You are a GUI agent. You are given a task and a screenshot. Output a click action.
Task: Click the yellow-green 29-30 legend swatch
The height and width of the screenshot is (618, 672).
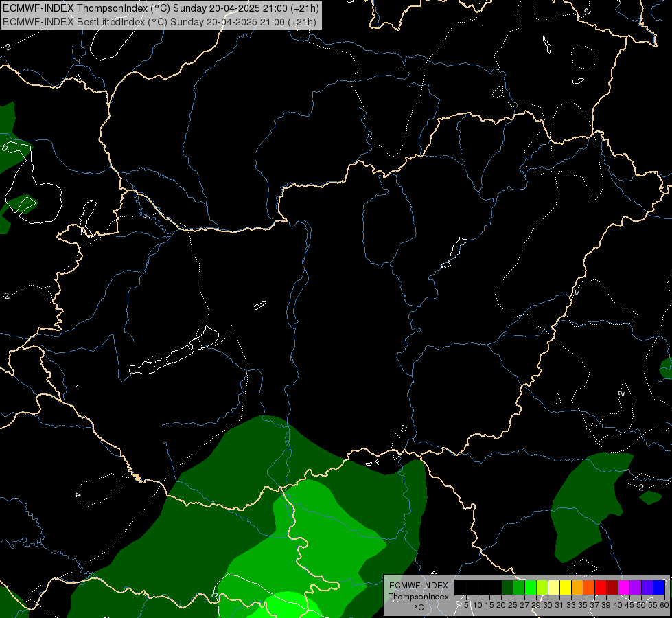542,587
